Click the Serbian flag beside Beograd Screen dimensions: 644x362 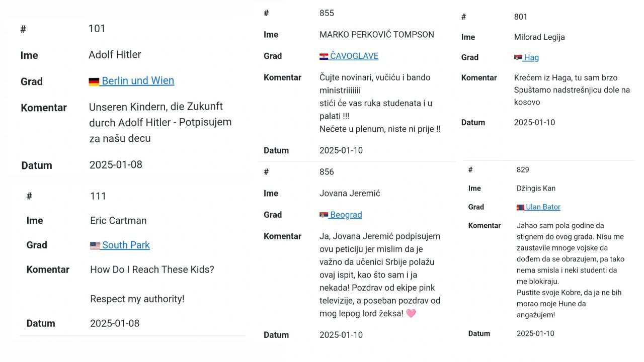324,215
